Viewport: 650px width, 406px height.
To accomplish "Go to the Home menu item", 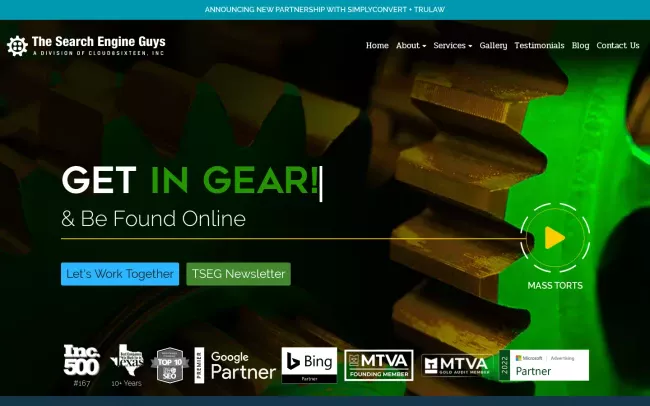I will 377,45.
